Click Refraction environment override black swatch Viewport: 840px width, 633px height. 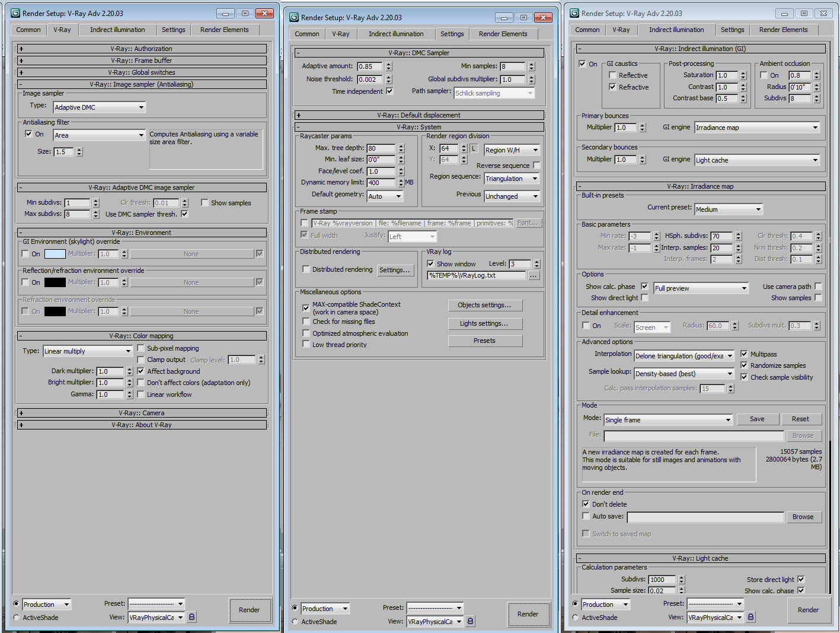click(x=55, y=311)
